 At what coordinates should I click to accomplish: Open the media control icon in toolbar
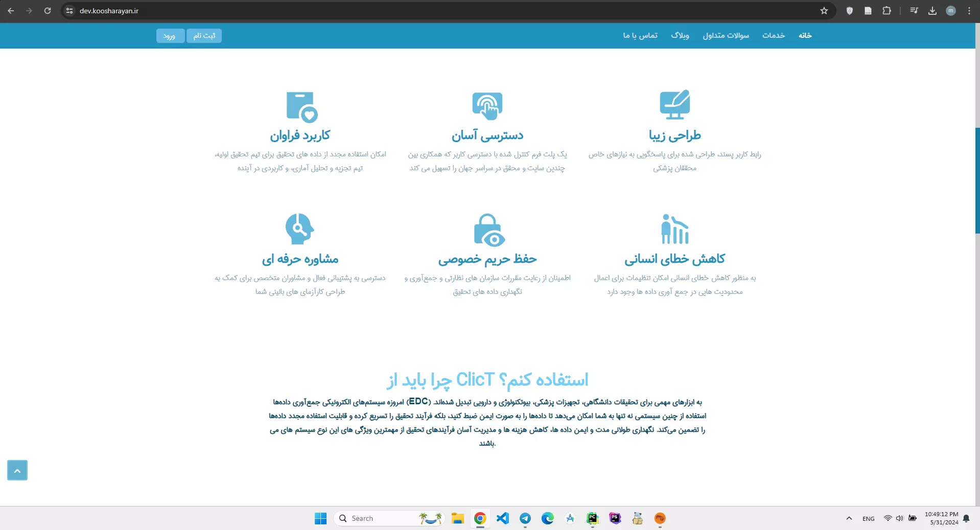[x=914, y=11]
